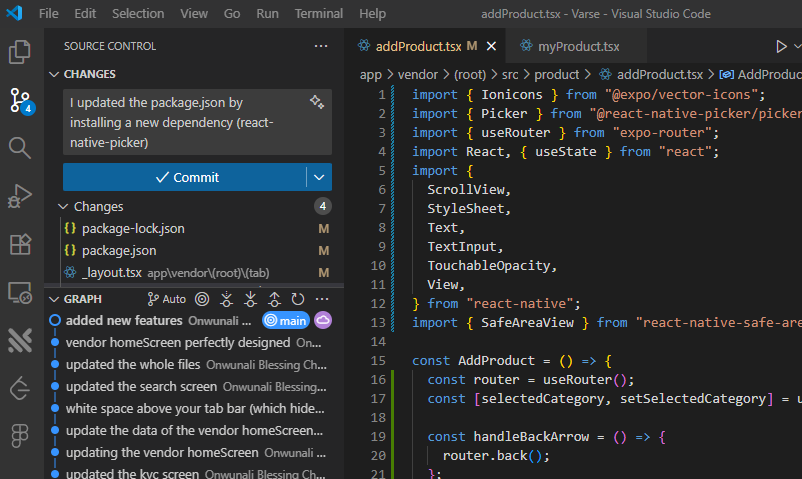Click 'handleBackArrow' on line 19
The image size is (802, 479).
pyautogui.click(x=531, y=437)
